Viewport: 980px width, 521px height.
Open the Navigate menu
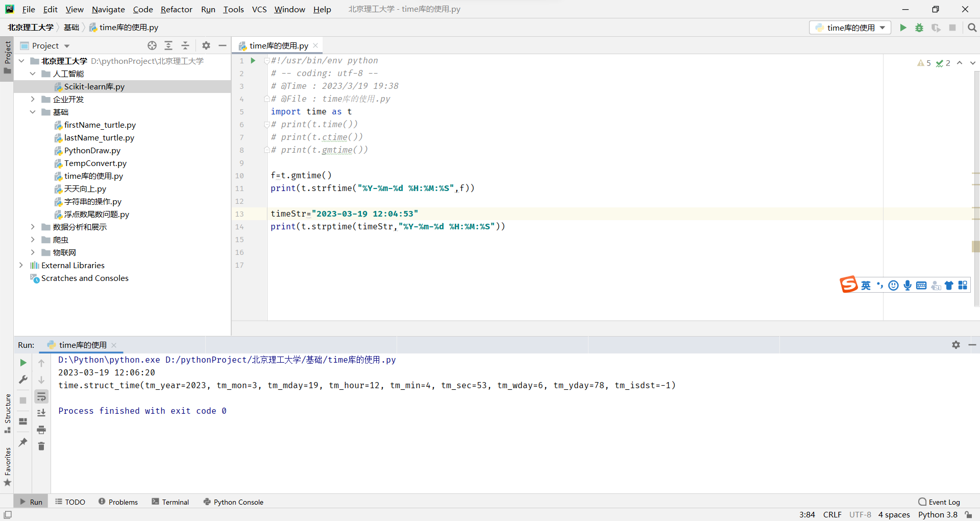(x=108, y=9)
